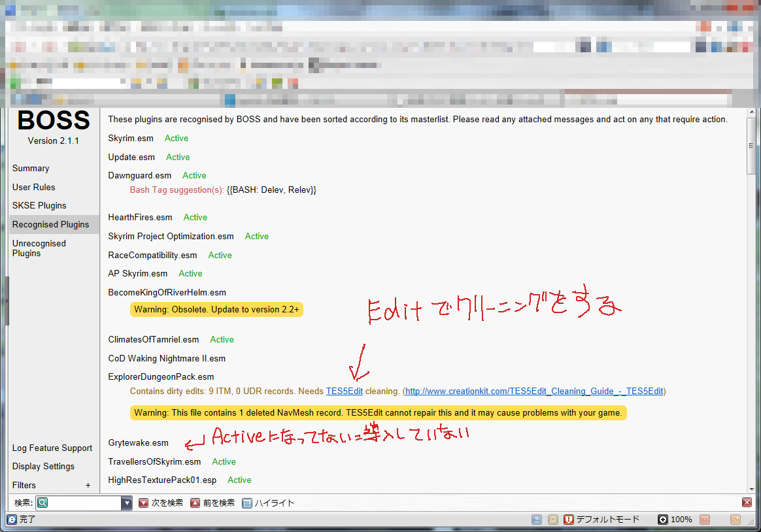This screenshot has width=761, height=532.
Task: Open the User Rules section
Action: click(x=33, y=187)
